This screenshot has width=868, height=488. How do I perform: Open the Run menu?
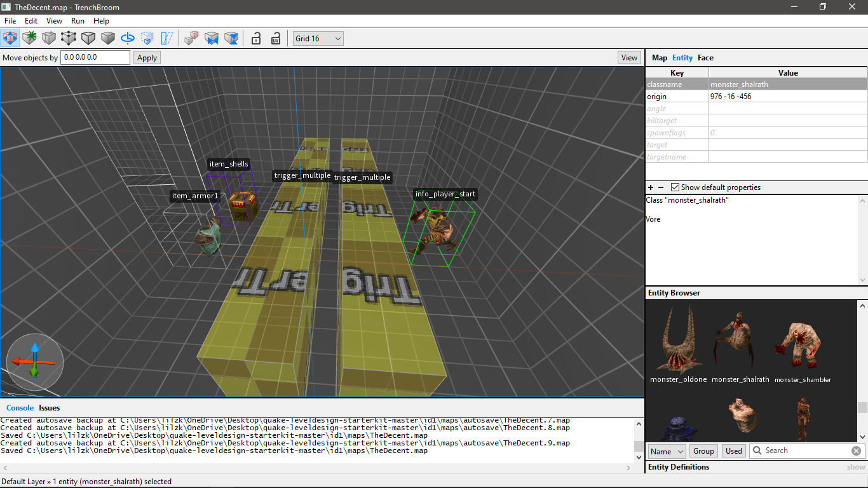78,21
